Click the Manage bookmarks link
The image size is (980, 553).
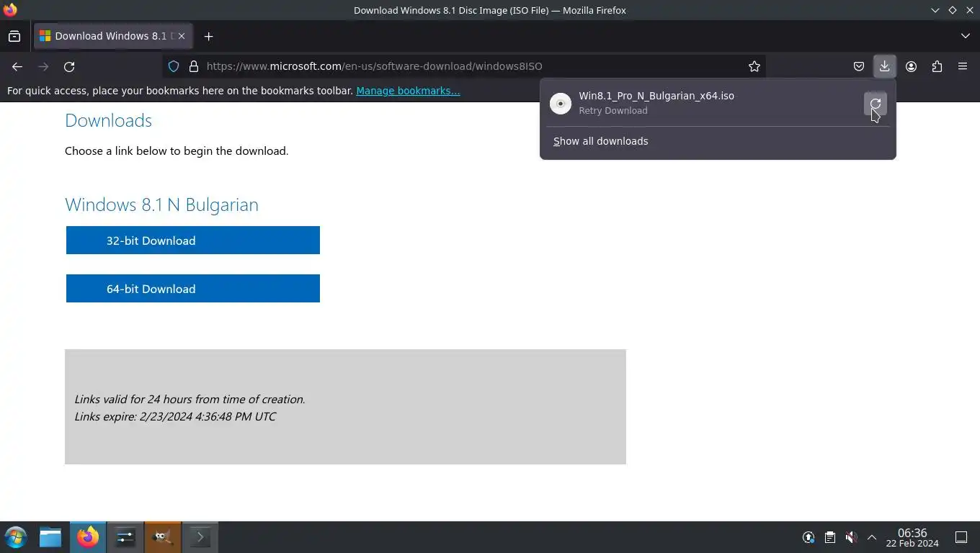(x=408, y=91)
